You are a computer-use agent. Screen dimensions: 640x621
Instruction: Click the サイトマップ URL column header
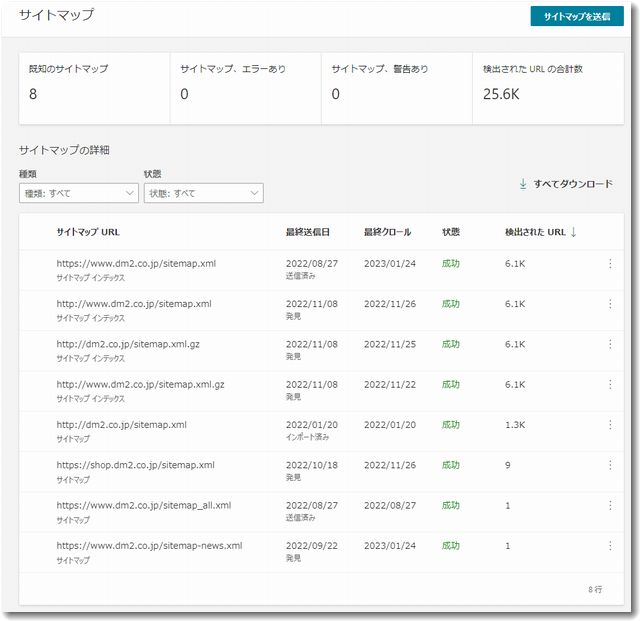pyautogui.click(x=89, y=232)
